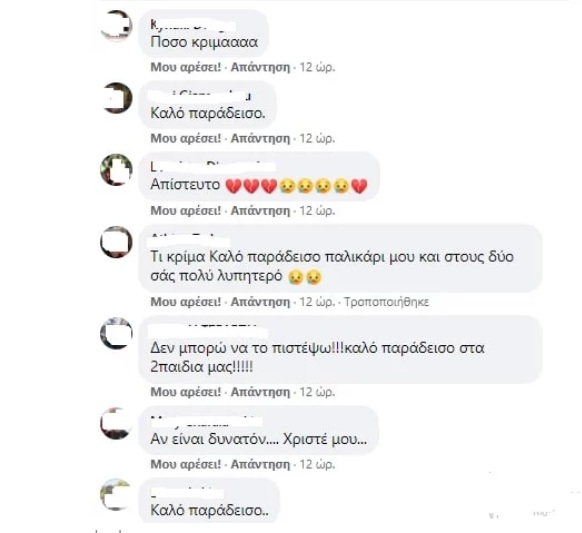582x533 pixels.
Task: Like the 'Δεν μπορώ να το πιστέψω' comment
Action: tap(186, 392)
